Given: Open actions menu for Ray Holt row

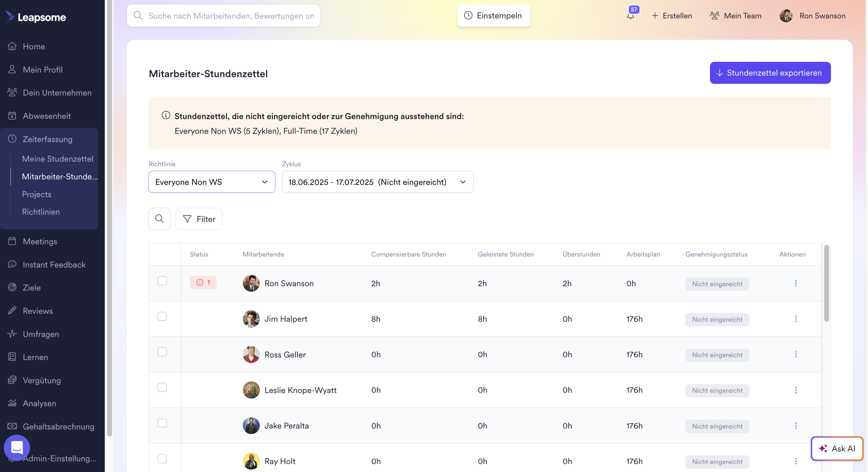Looking at the screenshot, I should click(795, 461).
